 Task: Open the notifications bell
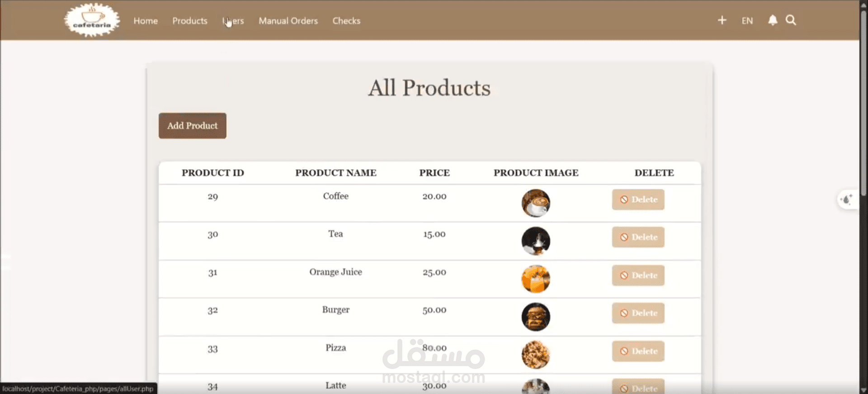[773, 20]
